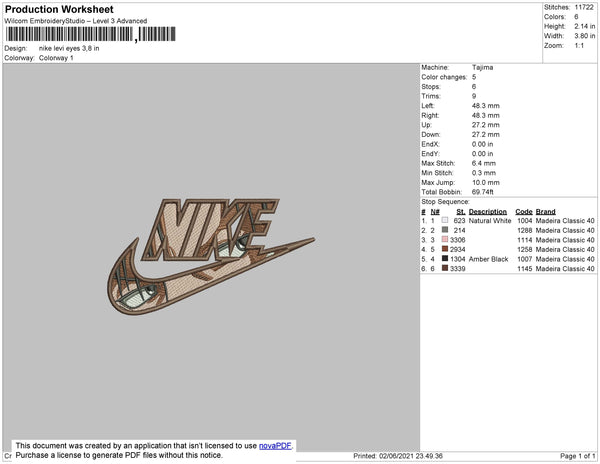Click the barcode under the worksheet title
Viewport: 600px width, 464px height.
[x=91, y=34]
